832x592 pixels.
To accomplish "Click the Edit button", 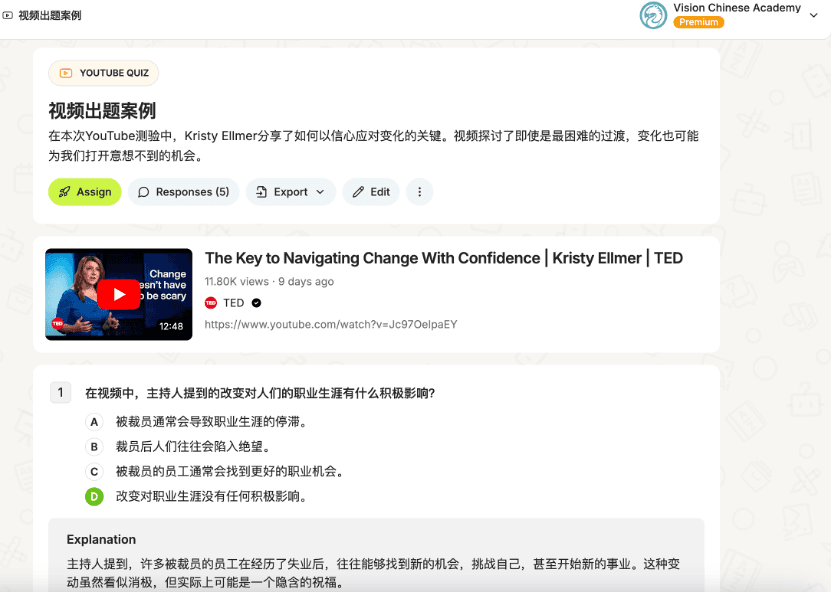I will pos(371,192).
